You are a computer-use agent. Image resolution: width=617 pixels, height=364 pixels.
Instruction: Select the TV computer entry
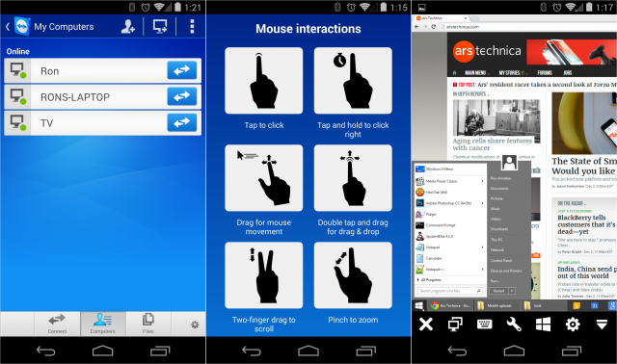102,123
